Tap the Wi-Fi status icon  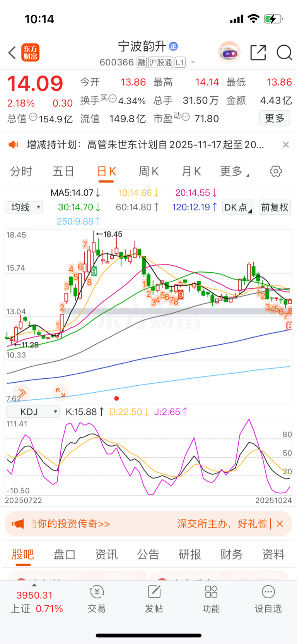coord(254,19)
